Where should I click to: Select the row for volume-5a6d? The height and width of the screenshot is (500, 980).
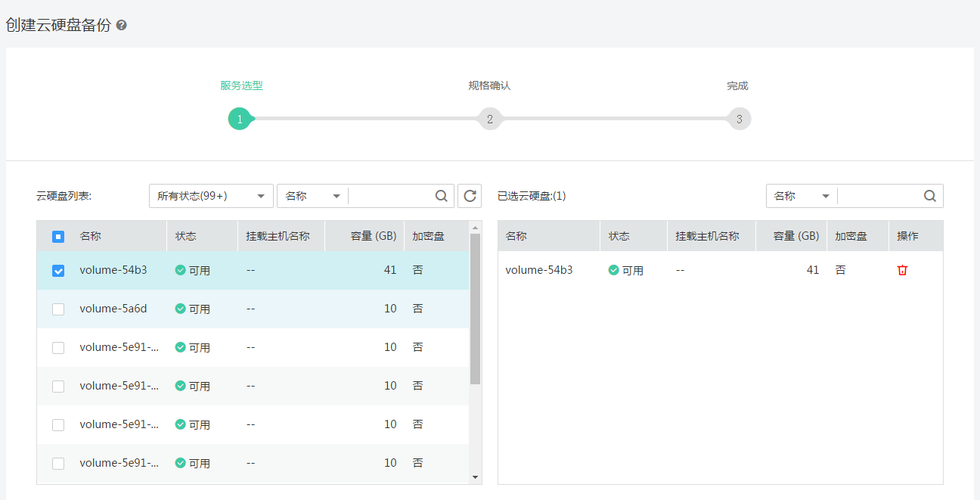tap(227, 309)
